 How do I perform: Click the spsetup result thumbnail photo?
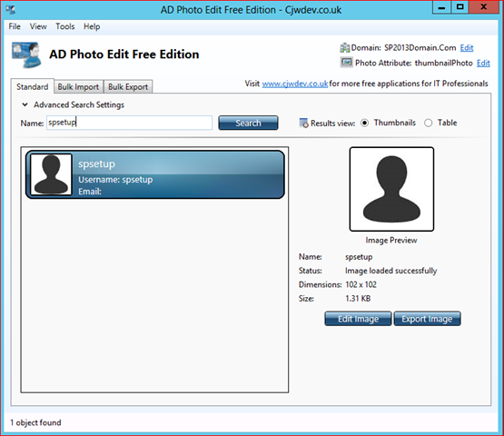click(x=51, y=174)
